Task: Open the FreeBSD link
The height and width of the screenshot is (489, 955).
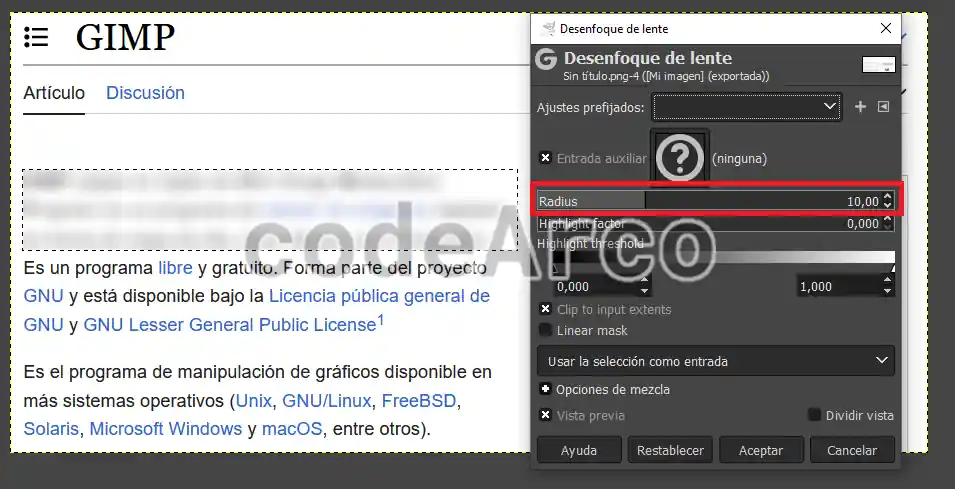Action: 419,401
